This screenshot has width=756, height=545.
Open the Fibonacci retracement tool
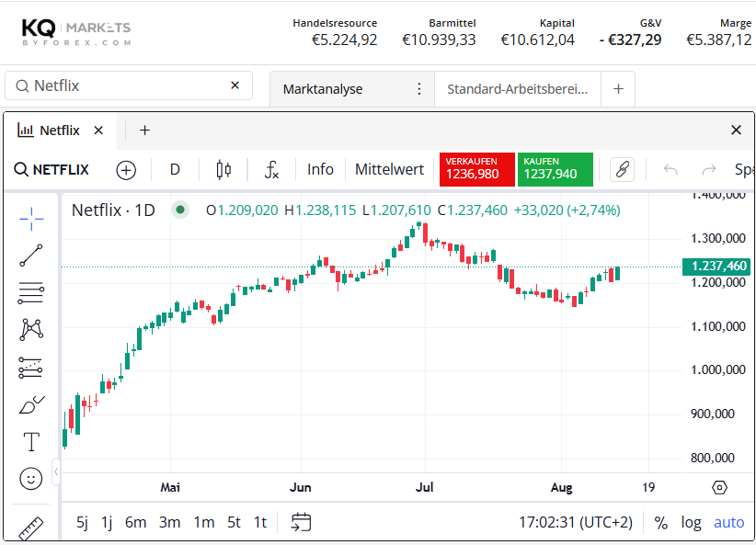click(x=31, y=292)
